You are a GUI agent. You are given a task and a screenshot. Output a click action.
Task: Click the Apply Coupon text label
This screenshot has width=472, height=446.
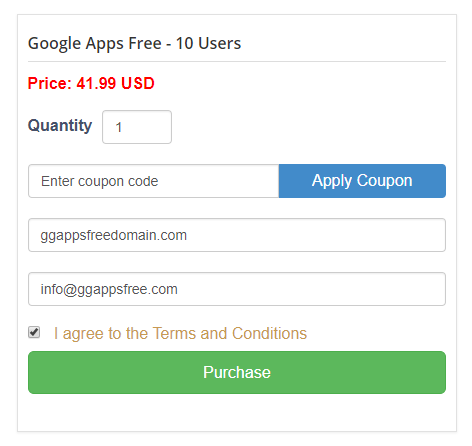point(362,181)
